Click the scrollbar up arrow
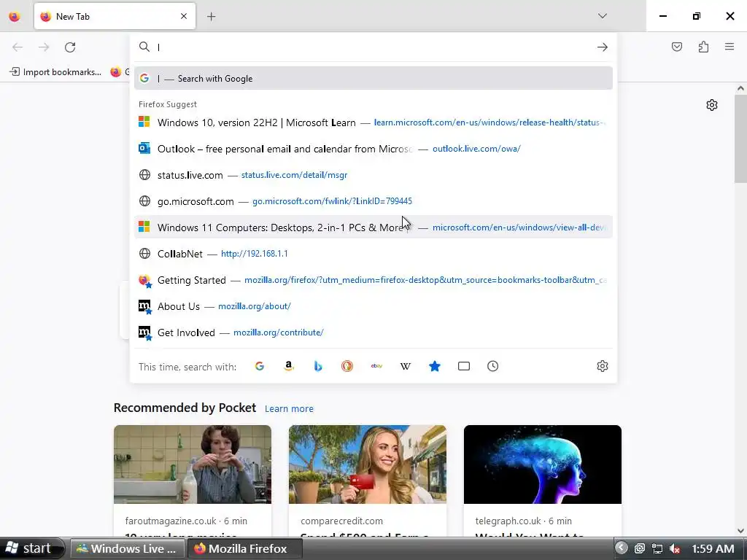The image size is (747, 560). click(740, 88)
